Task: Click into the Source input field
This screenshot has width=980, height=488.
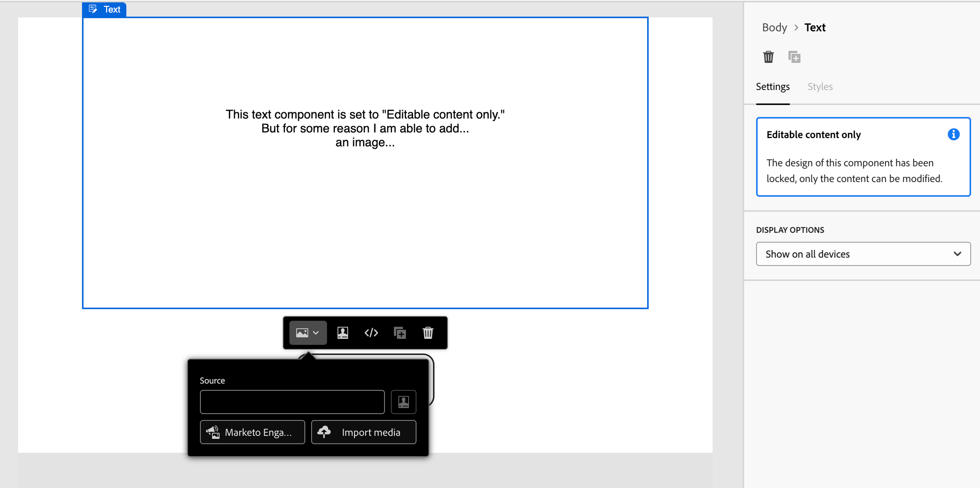Action: (292, 402)
